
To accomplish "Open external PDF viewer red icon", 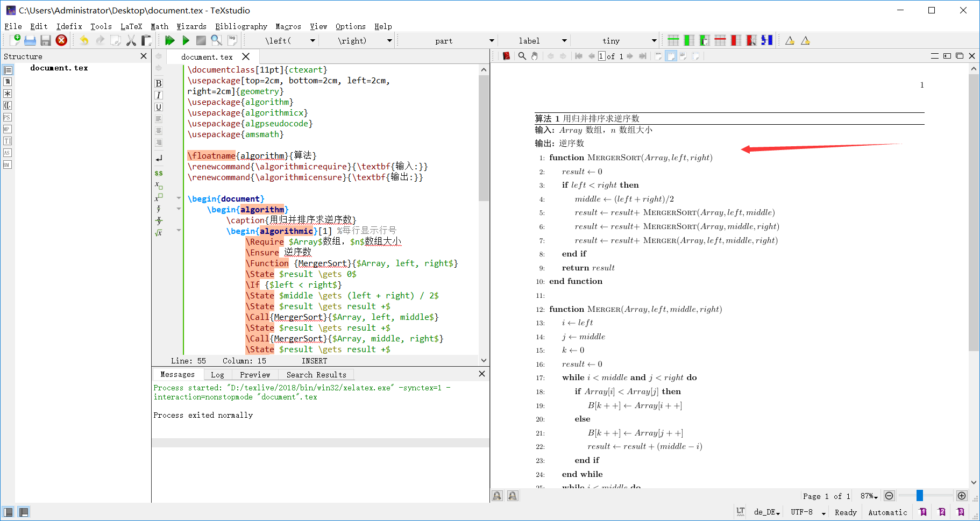I will pyautogui.click(x=506, y=56).
